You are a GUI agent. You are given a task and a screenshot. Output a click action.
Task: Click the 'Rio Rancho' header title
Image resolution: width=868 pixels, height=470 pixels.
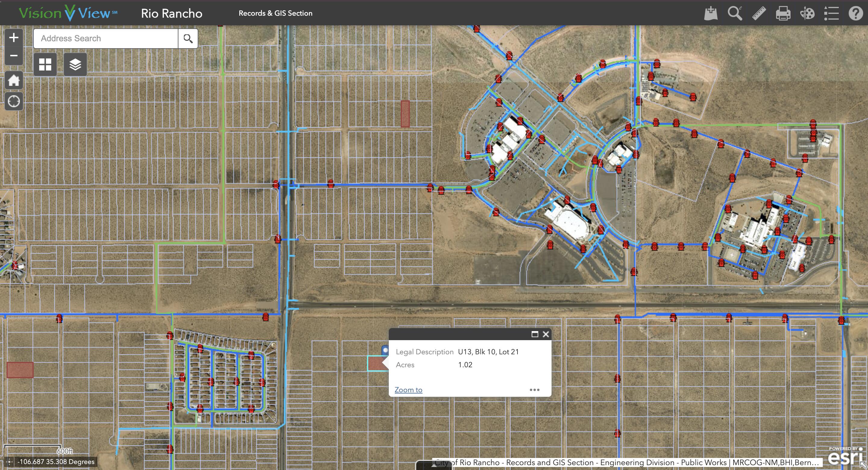pyautogui.click(x=171, y=14)
